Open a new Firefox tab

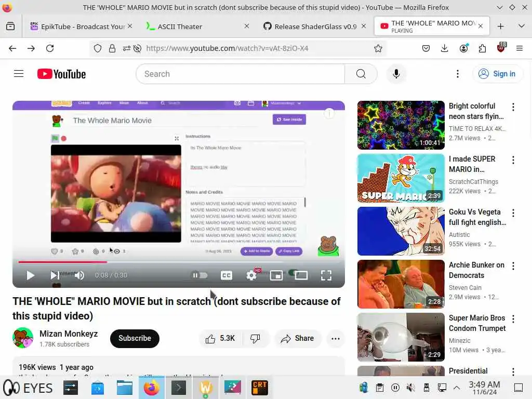[x=500, y=26]
